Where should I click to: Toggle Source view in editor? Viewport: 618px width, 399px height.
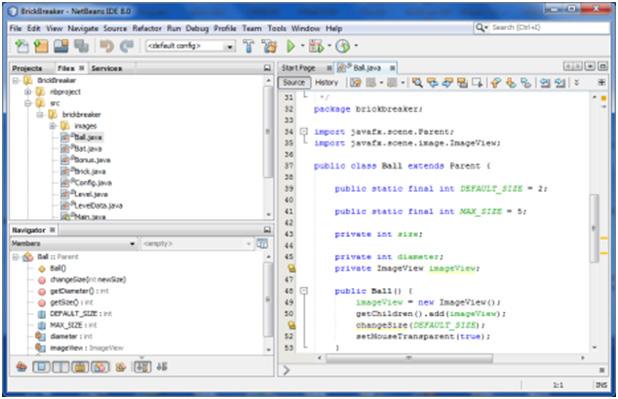(x=294, y=82)
